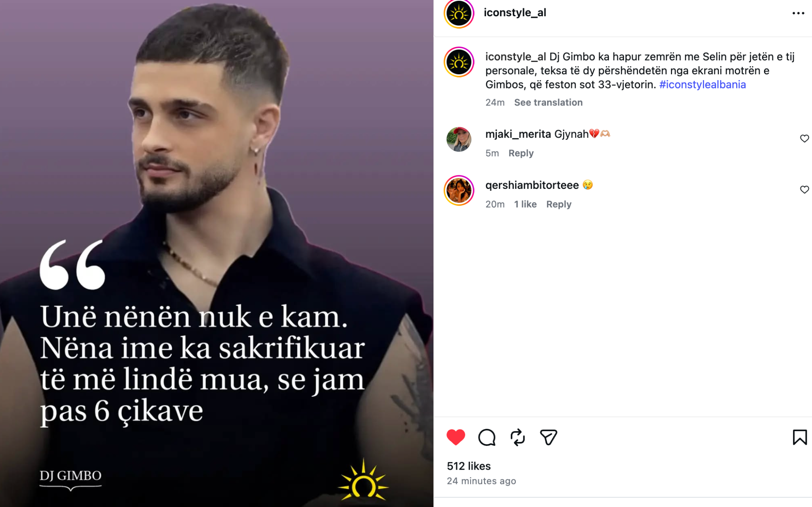
Task: Like mjaki_merita's comment heart
Action: (x=804, y=138)
